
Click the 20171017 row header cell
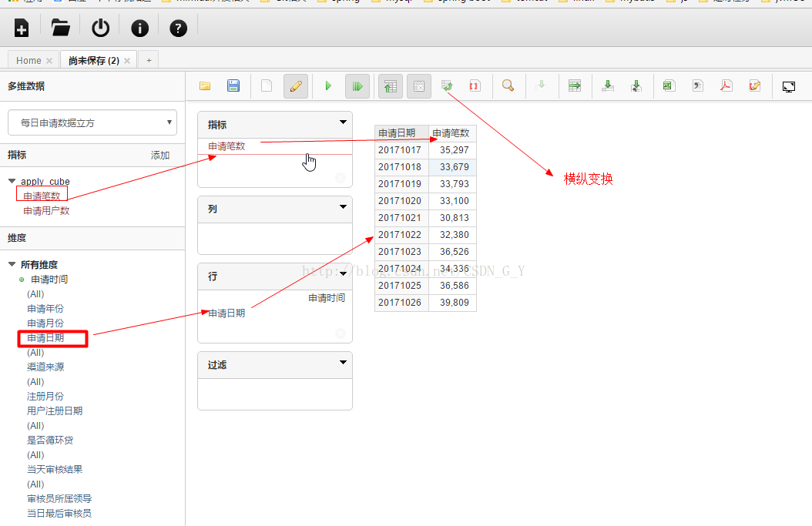pos(402,150)
